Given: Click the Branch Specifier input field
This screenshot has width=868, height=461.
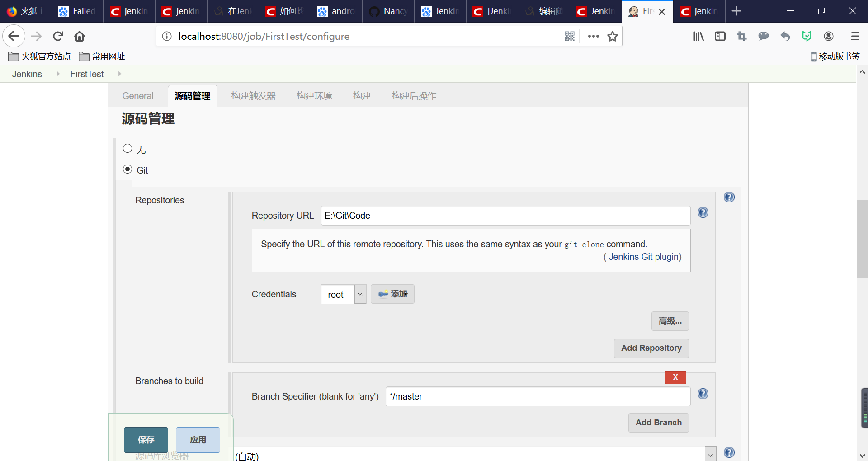Looking at the screenshot, I should (x=538, y=396).
